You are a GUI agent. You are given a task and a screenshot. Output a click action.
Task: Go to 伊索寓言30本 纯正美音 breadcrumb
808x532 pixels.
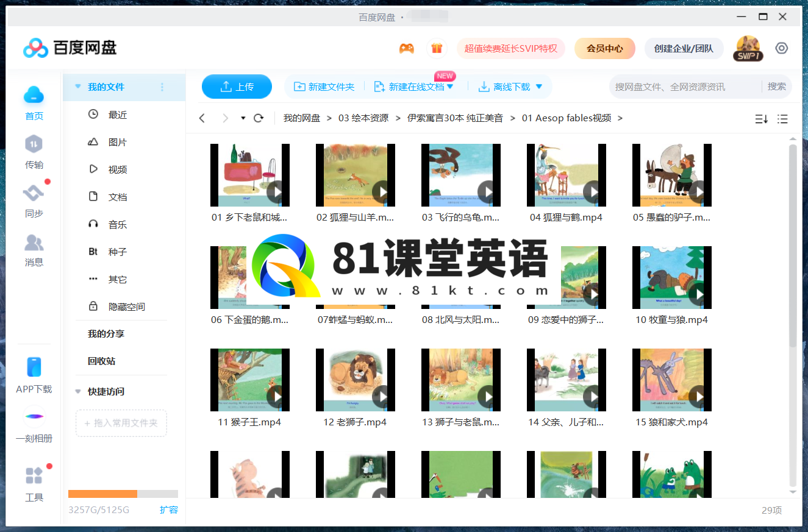point(456,118)
